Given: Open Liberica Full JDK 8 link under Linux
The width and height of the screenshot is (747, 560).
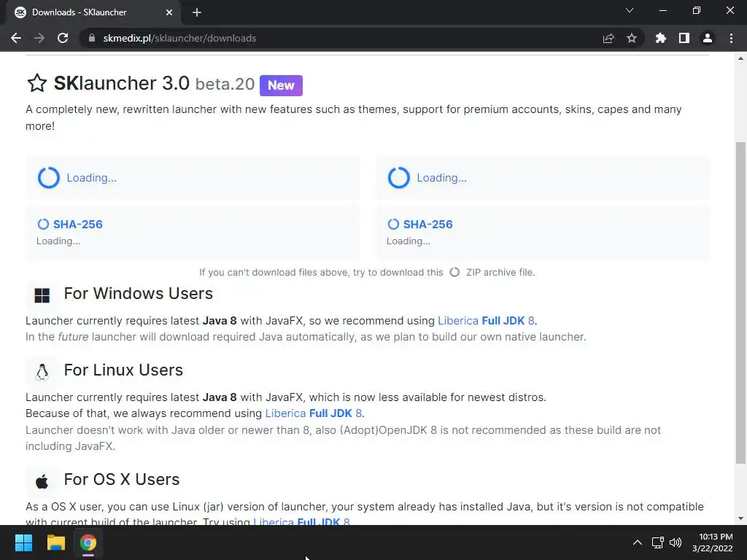Looking at the screenshot, I should (x=313, y=413).
